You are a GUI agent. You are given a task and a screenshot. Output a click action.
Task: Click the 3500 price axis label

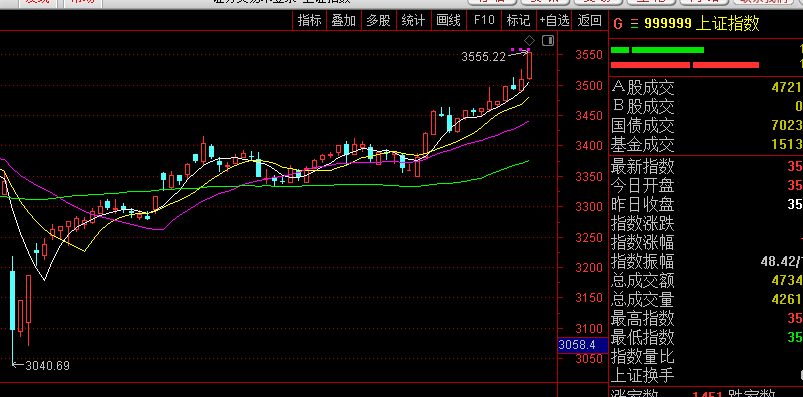tap(589, 86)
